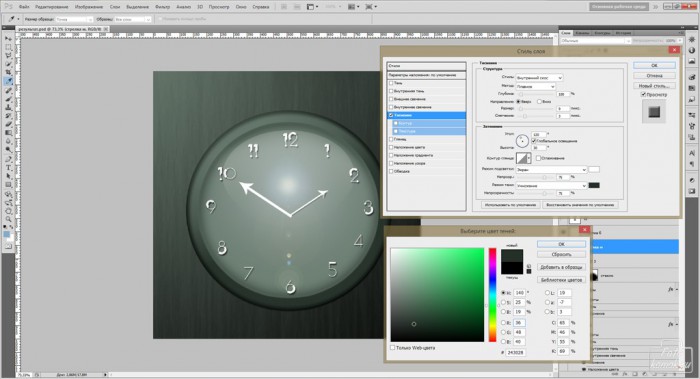
Task: Click the hex color input field
Action: pyautogui.click(x=516, y=352)
